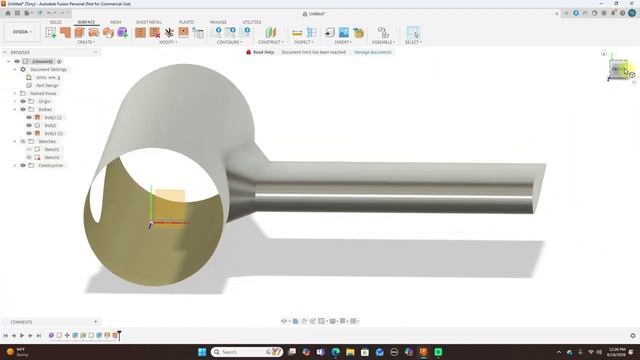Open the Create dropdown menu
This screenshot has height=360, width=640.
pyautogui.click(x=86, y=42)
